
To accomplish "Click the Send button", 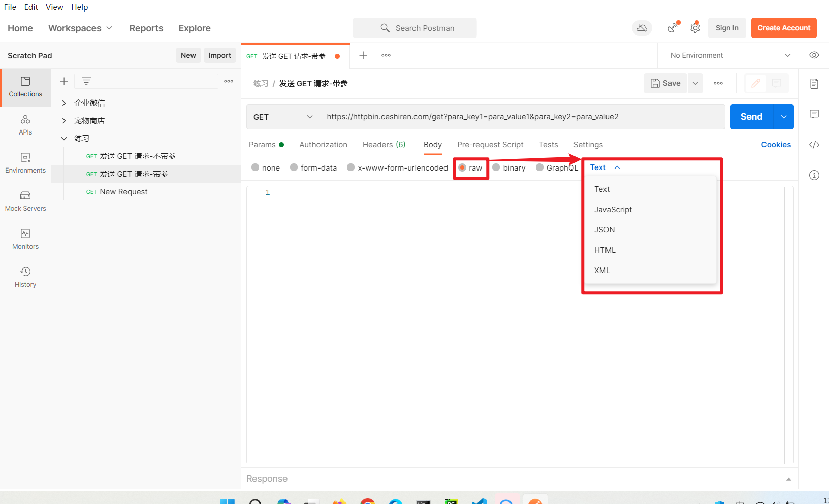I will coord(752,117).
